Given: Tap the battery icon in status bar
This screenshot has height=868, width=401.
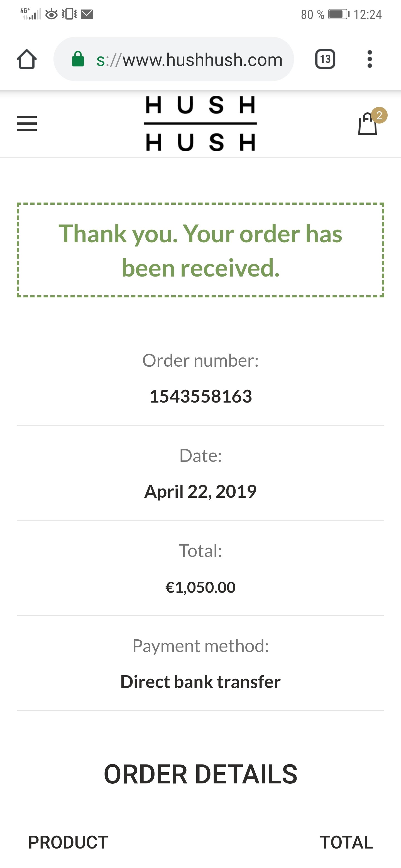Looking at the screenshot, I should (x=338, y=14).
